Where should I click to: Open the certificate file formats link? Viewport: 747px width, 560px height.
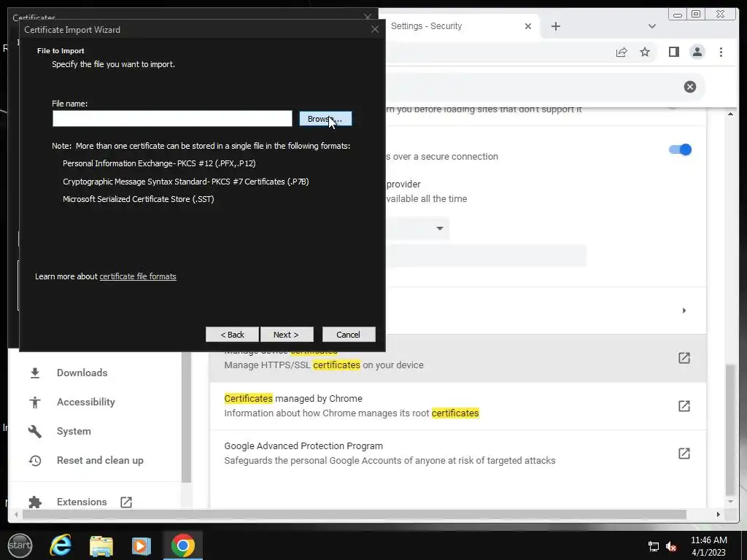pos(138,276)
